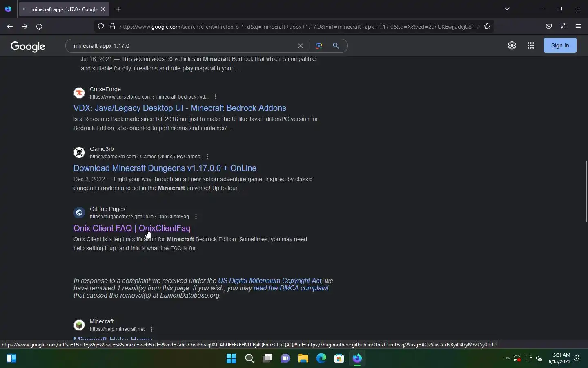Open Google apps grid
The height and width of the screenshot is (368, 588).
pyautogui.click(x=531, y=45)
